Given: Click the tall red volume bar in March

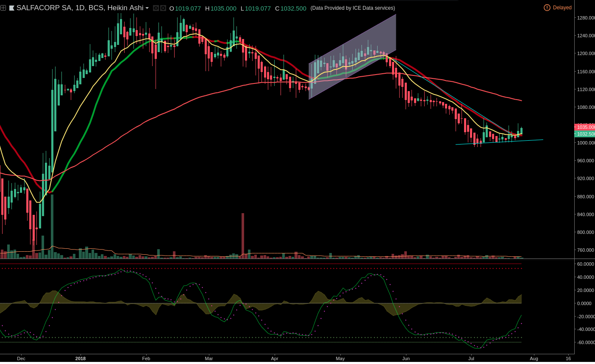Looking at the screenshot, I should click(243, 236).
